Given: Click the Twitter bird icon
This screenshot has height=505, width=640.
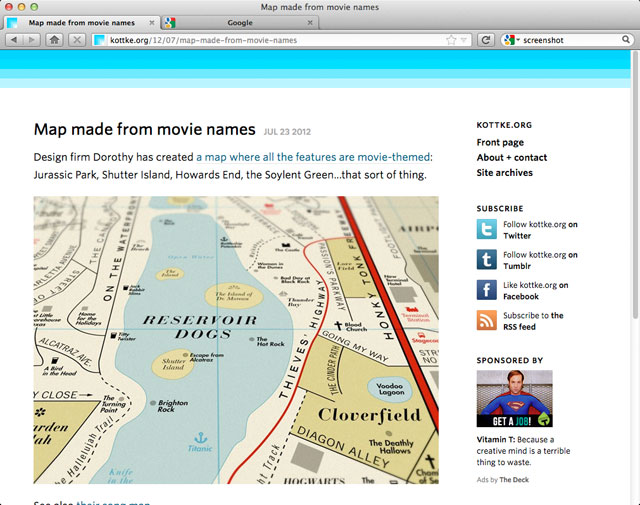Looking at the screenshot, I should coord(486,230).
